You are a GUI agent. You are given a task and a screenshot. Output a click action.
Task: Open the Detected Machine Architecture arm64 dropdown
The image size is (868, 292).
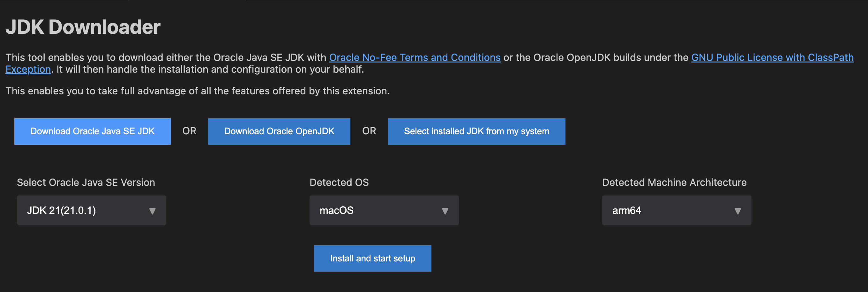(x=676, y=211)
